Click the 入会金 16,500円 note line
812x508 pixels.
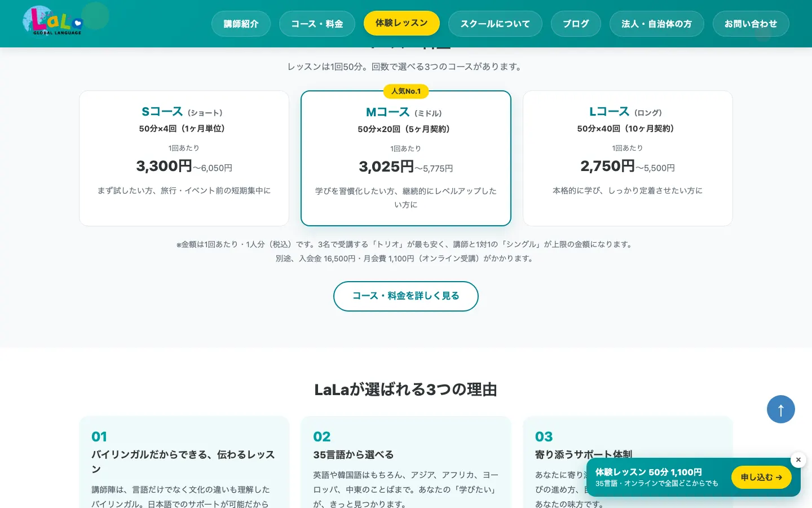[x=405, y=259]
